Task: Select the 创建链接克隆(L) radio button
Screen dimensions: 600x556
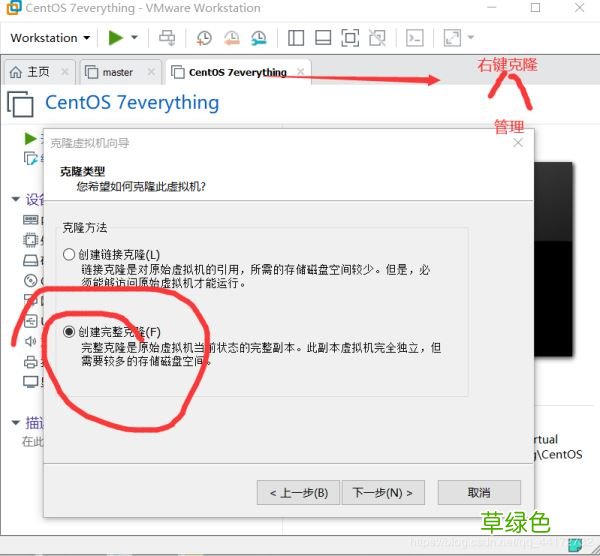Action: pyautogui.click(x=68, y=254)
